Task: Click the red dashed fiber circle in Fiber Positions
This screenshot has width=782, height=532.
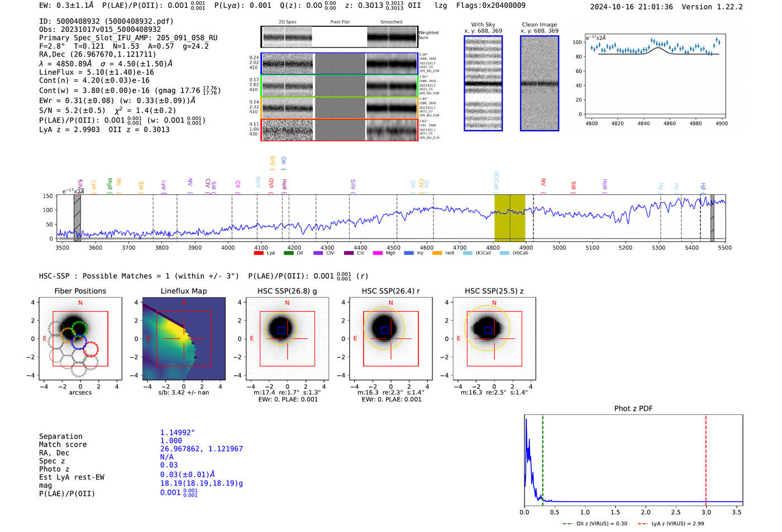Action: tap(90, 349)
